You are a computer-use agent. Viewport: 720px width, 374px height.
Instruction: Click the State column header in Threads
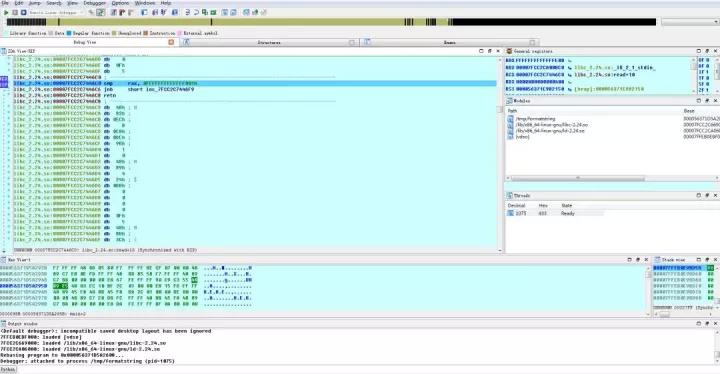pos(567,205)
